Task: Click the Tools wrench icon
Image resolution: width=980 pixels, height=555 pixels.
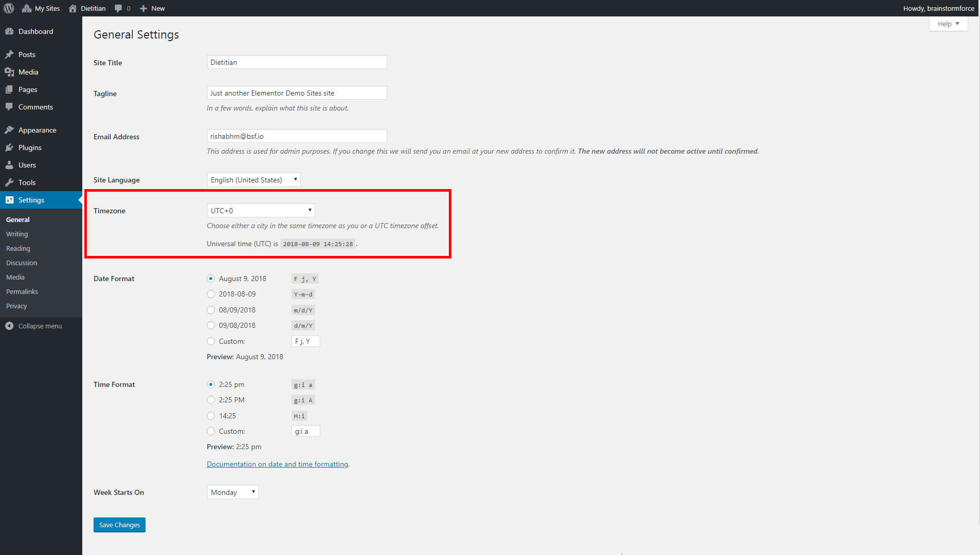Action: pyautogui.click(x=11, y=182)
